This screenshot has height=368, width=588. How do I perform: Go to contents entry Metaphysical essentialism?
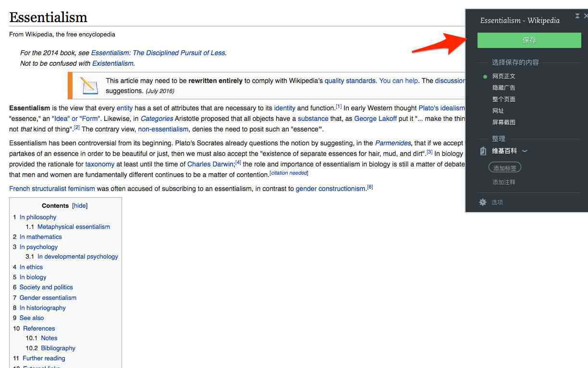[x=73, y=227]
